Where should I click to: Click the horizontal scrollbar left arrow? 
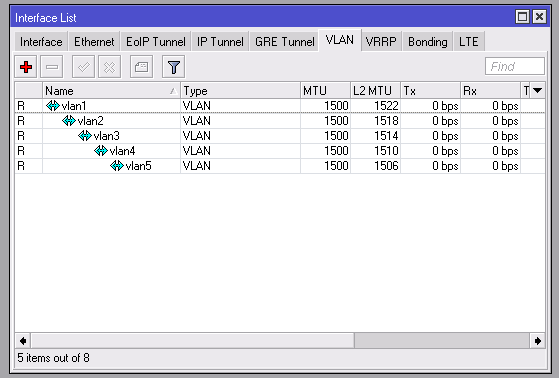pos(23,341)
